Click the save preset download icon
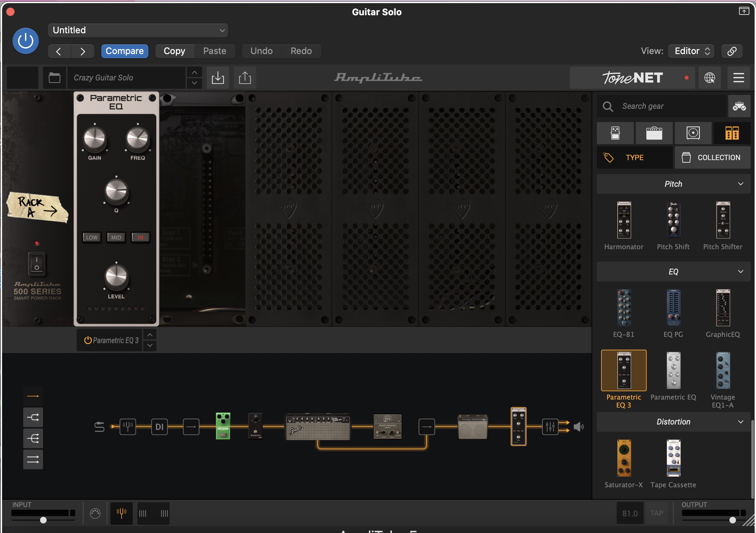Image resolution: width=756 pixels, height=533 pixels. pyautogui.click(x=218, y=78)
